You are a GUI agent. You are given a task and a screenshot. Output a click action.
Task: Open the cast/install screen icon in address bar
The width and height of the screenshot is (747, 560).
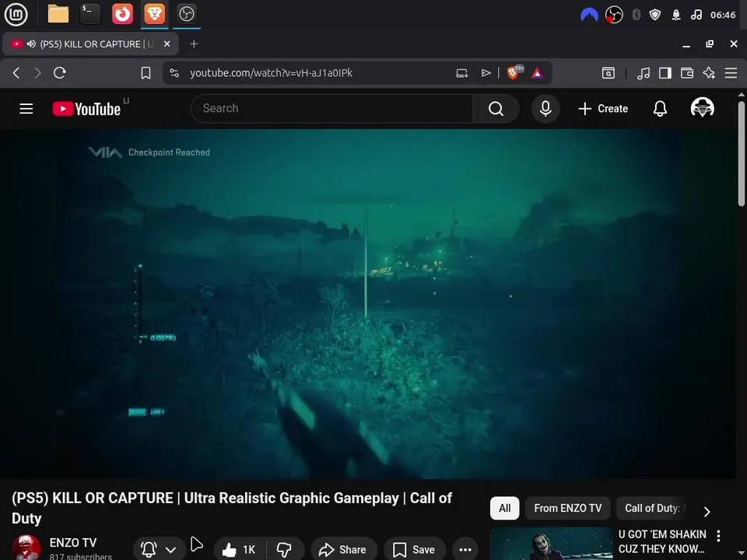coord(461,73)
